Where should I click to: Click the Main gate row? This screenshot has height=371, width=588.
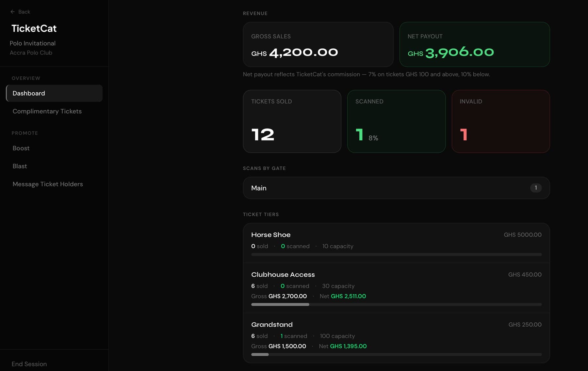coord(396,188)
